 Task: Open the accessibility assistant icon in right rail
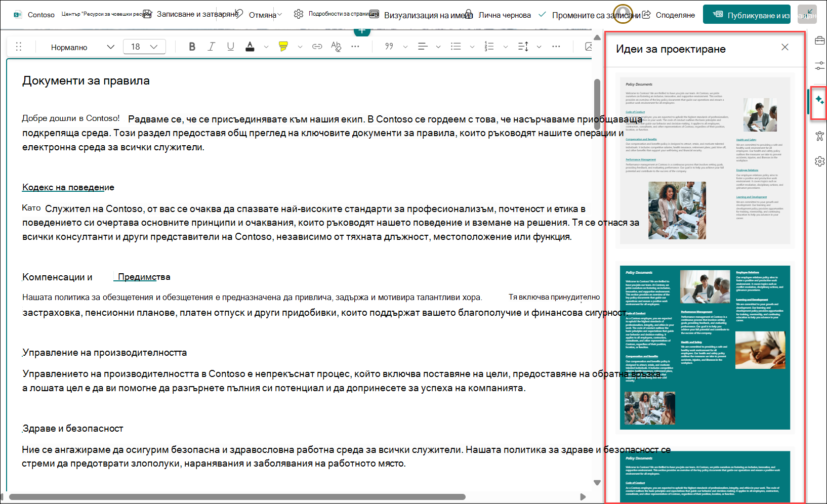point(819,136)
